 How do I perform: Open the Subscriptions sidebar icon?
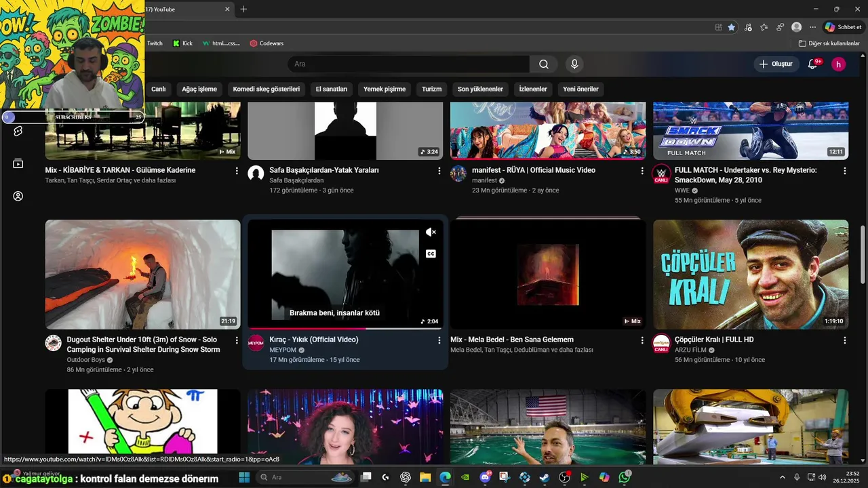[x=18, y=163]
